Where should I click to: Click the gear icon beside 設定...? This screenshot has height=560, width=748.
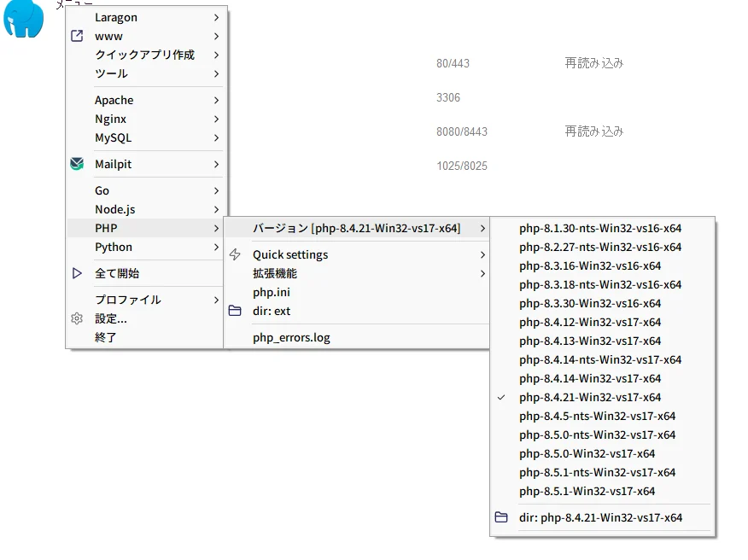(x=77, y=318)
